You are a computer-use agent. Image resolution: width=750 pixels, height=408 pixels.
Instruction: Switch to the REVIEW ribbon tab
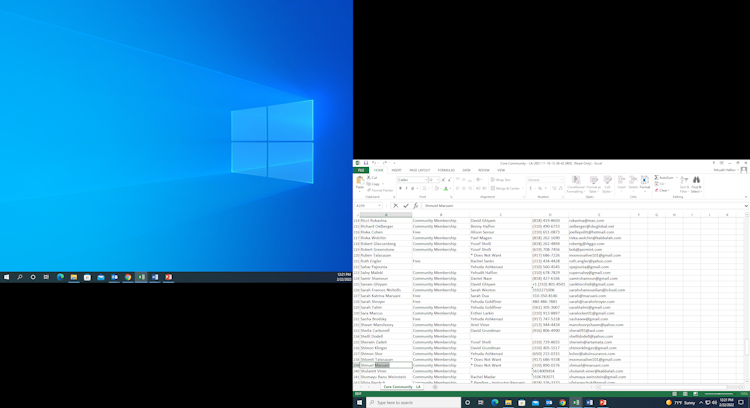tap(484, 170)
